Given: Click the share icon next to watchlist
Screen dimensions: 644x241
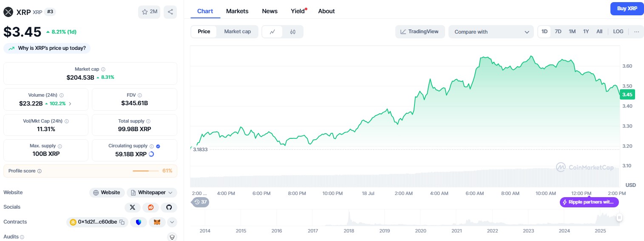Looking at the screenshot, I should pyautogui.click(x=170, y=12).
